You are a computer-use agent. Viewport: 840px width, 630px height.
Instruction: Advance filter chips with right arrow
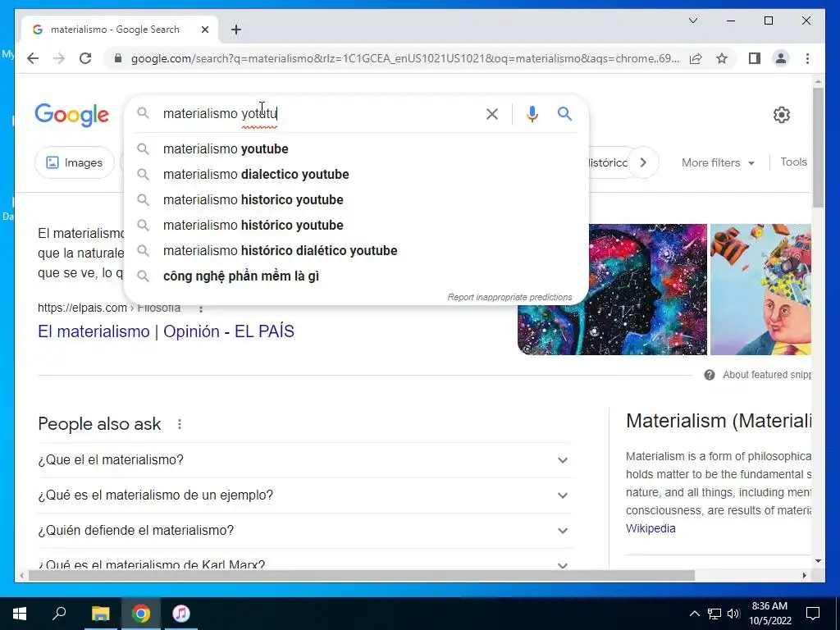click(x=643, y=162)
